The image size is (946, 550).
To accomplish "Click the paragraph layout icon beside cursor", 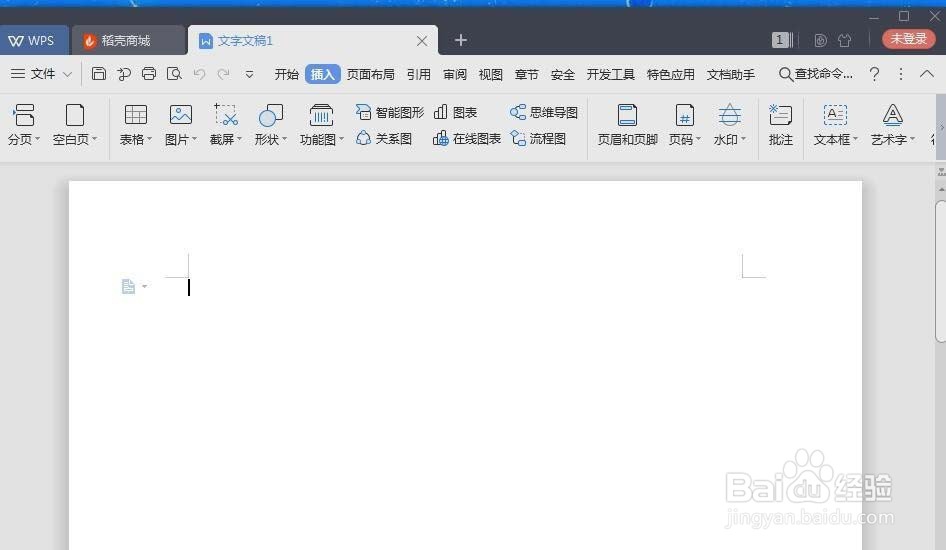I will [129, 286].
